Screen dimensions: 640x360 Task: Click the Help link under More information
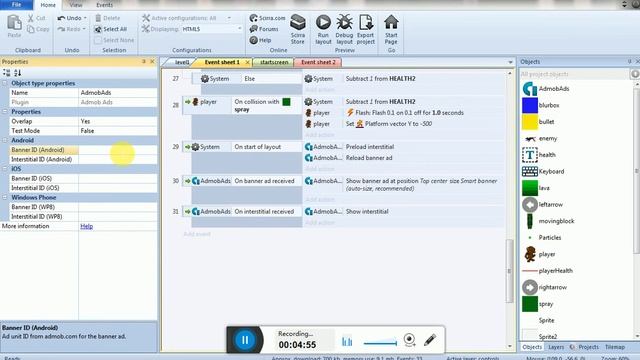[x=87, y=226]
